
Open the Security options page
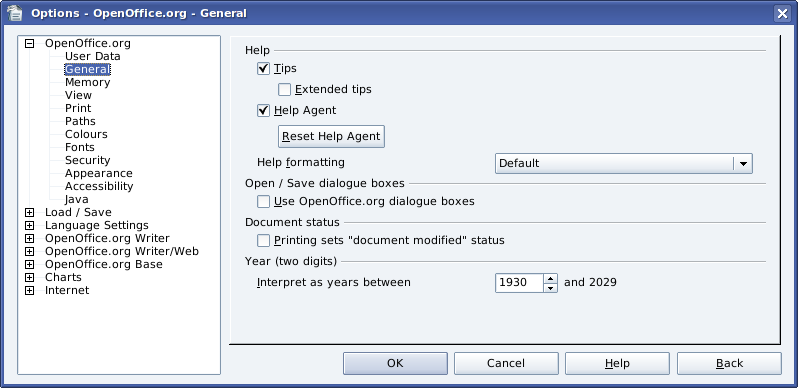88,160
